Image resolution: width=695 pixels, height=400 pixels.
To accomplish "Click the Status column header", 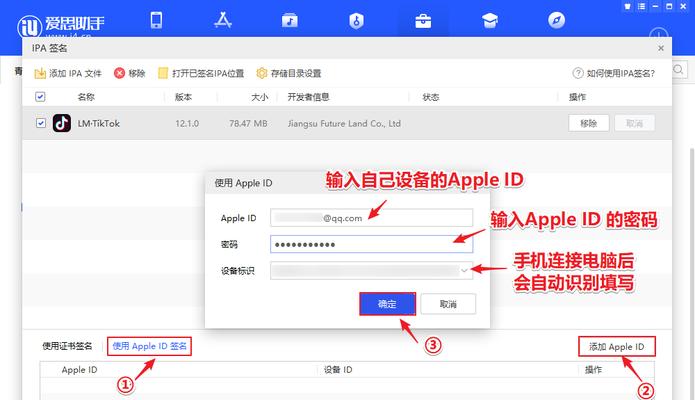I will coord(431,97).
